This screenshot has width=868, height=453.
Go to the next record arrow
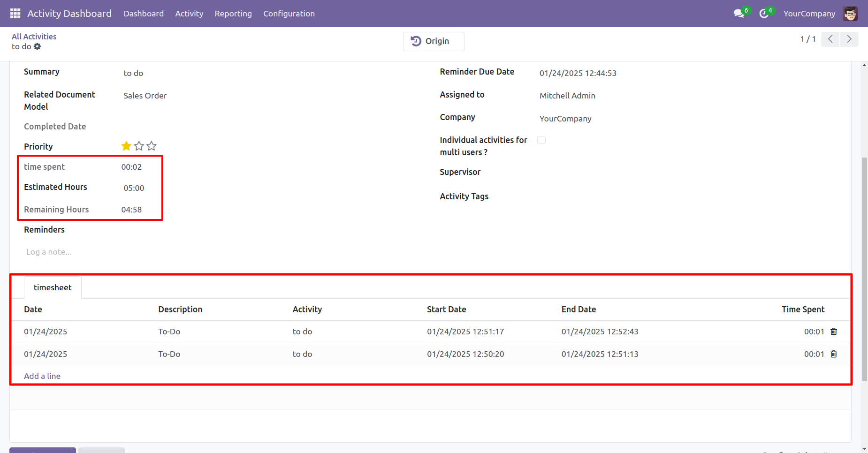pos(849,39)
